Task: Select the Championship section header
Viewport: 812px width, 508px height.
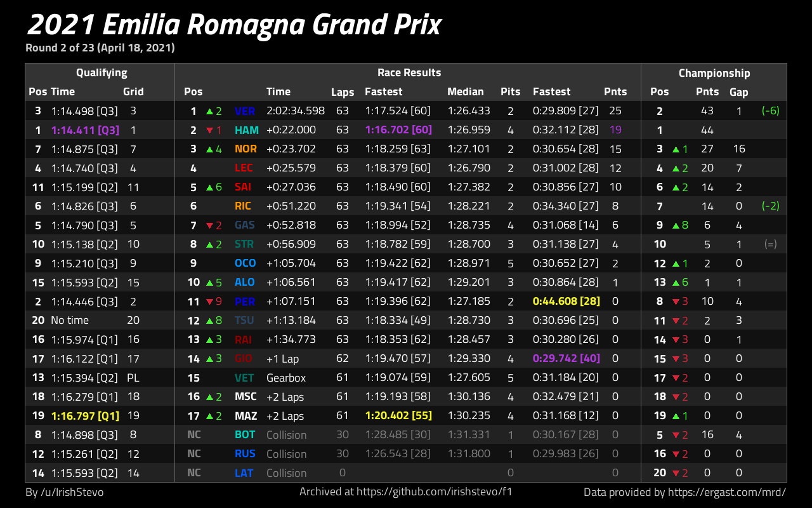Action: coord(714,73)
